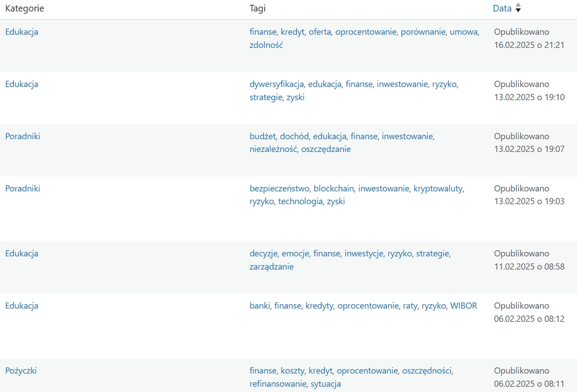Click the porównanie tag
577x392 pixels.
tap(423, 32)
